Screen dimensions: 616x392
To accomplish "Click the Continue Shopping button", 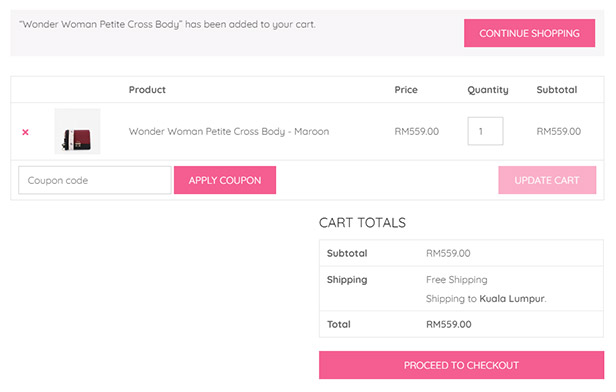I will pos(529,33).
